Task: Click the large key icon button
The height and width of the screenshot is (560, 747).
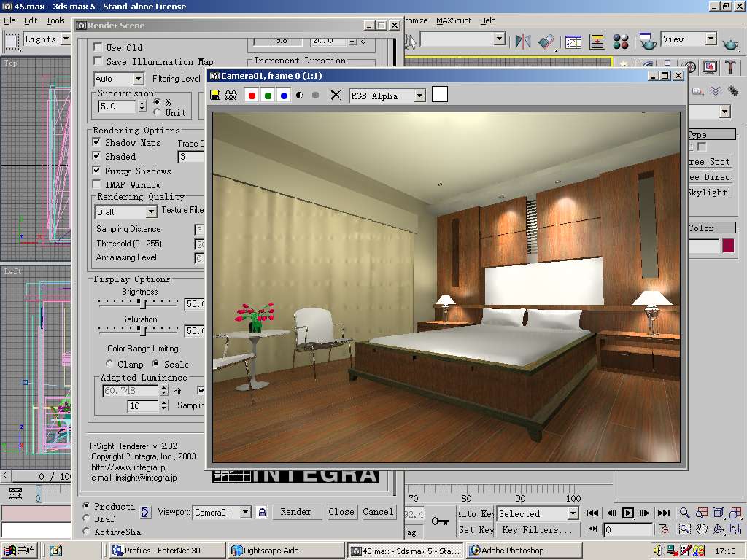Action: click(440, 521)
